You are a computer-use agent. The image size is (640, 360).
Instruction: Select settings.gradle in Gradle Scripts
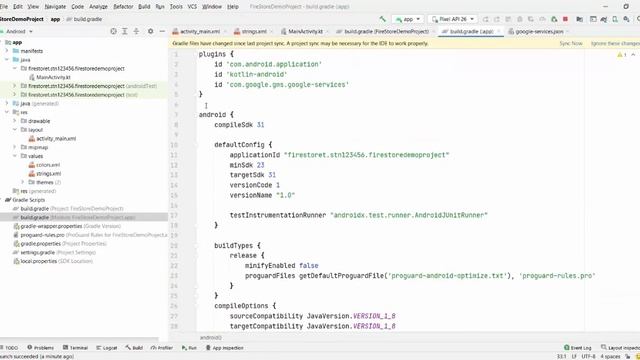[x=54, y=252]
